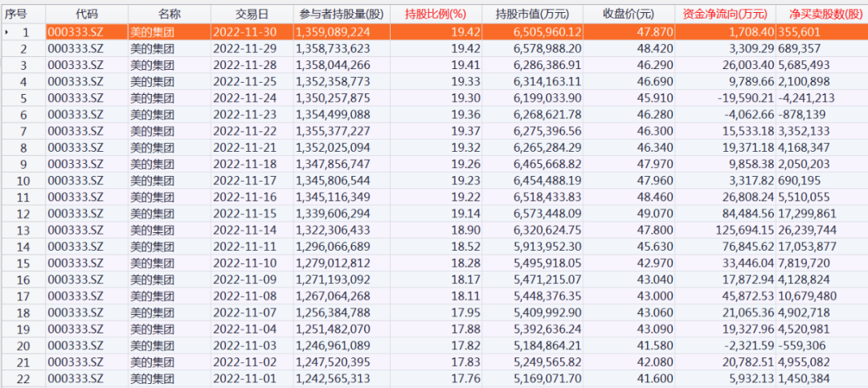Click net inflow value -2,321.59

point(751,345)
